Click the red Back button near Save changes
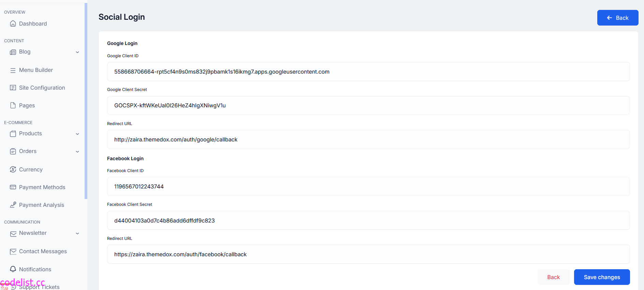The width and height of the screenshot is (644, 290). pos(554,277)
